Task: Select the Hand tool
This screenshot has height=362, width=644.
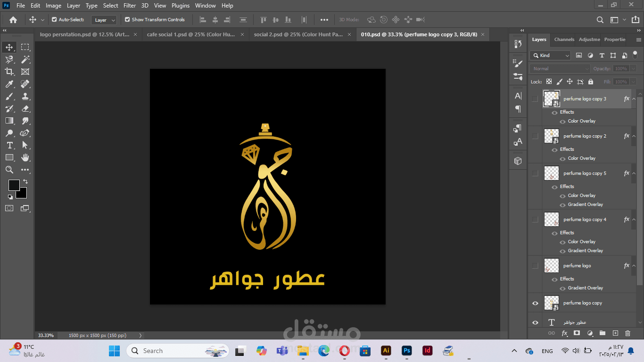Action: pyautogui.click(x=25, y=157)
